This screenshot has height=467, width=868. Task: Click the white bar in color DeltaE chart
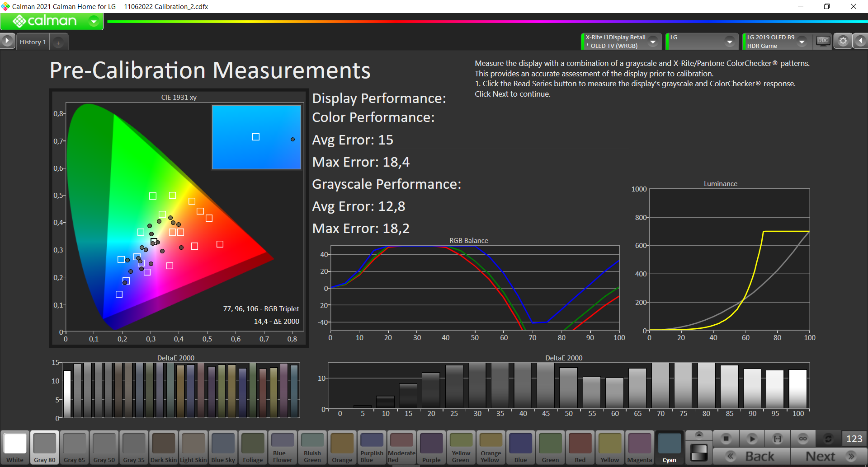(67, 394)
